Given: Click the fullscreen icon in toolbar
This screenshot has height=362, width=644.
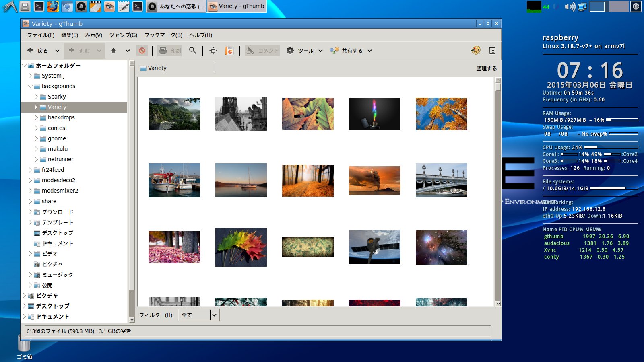Looking at the screenshot, I should pyautogui.click(x=213, y=51).
